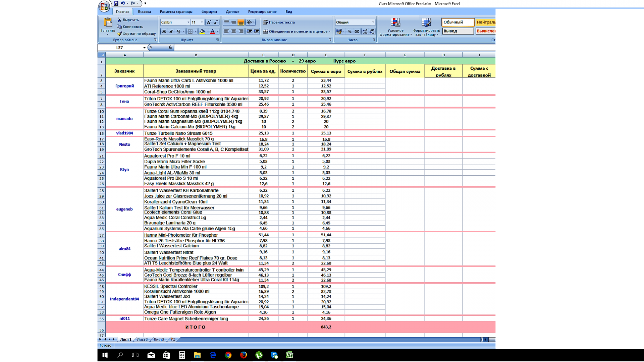Insert a new worksheet tab
The image size is (644, 362).
173,340
